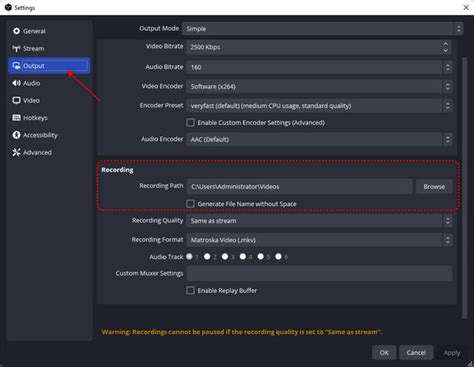
Task: Go to the Video settings page
Action: 49,100
